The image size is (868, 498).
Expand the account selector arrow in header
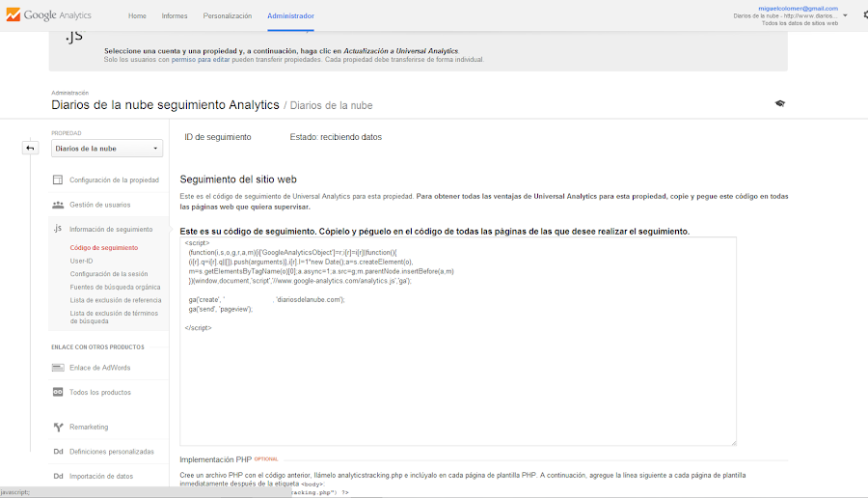click(x=845, y=15)
